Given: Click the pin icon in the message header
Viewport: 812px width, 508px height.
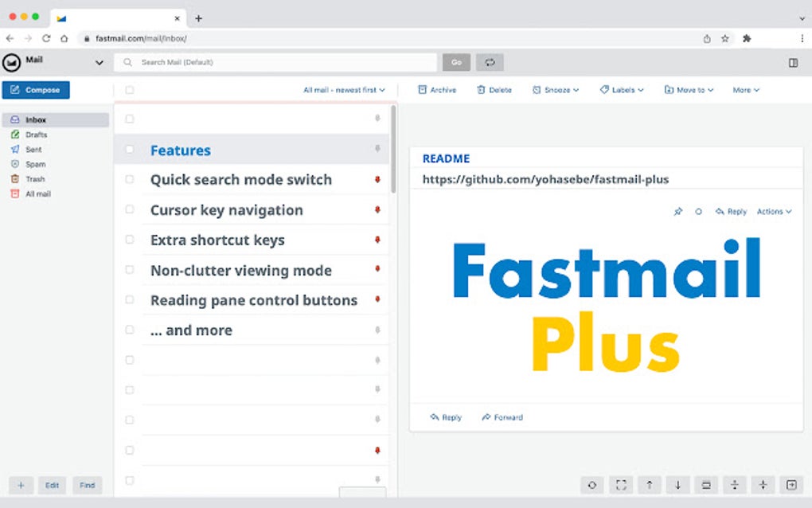Looking at the screenshot, I should click(678, 211).
